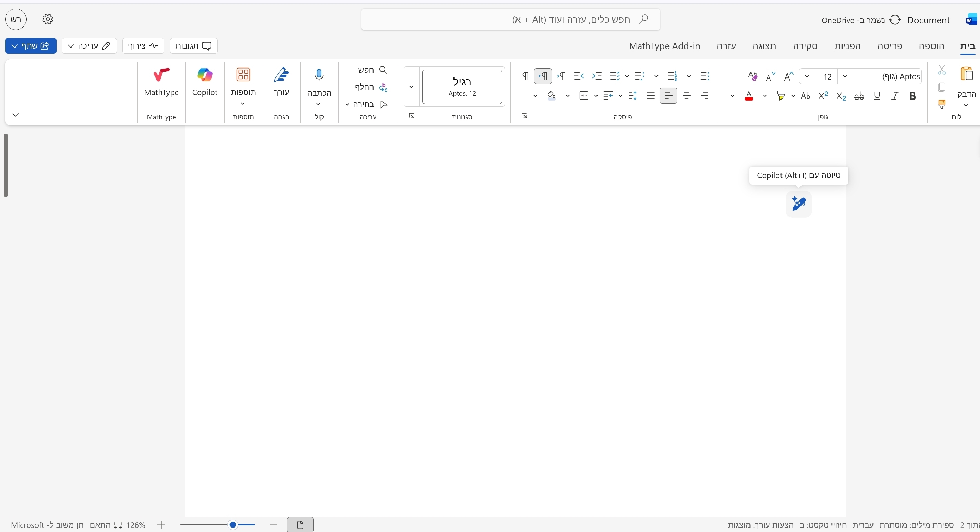Toggle bold formatting
Viewport: 980px width, 532px height.
(x=912, y=96)
